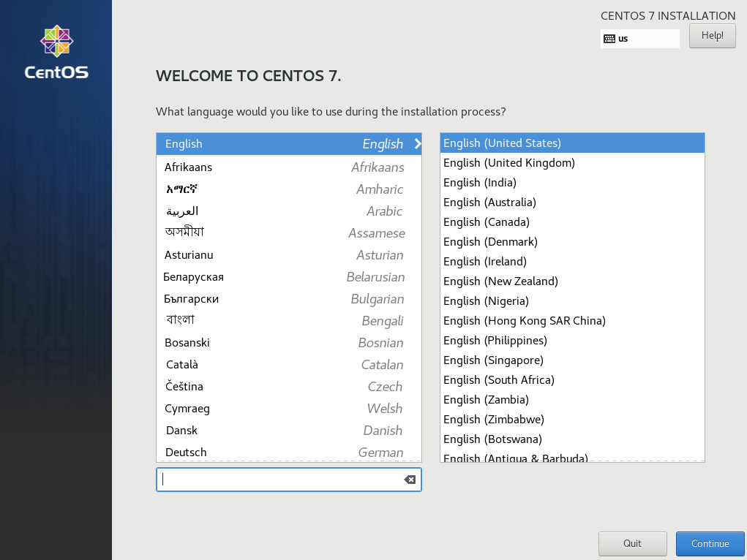Click the Help! button

click(711, 35)
